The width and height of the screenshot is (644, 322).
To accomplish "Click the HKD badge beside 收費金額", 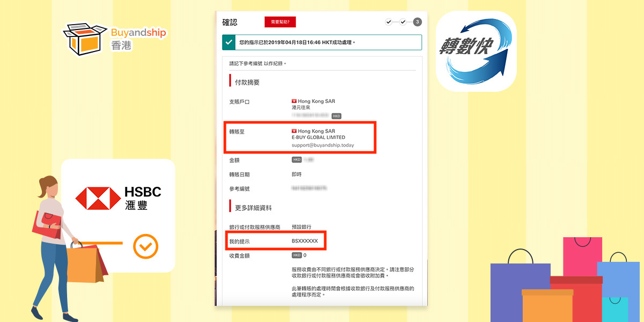I will [x=297, y=255].
